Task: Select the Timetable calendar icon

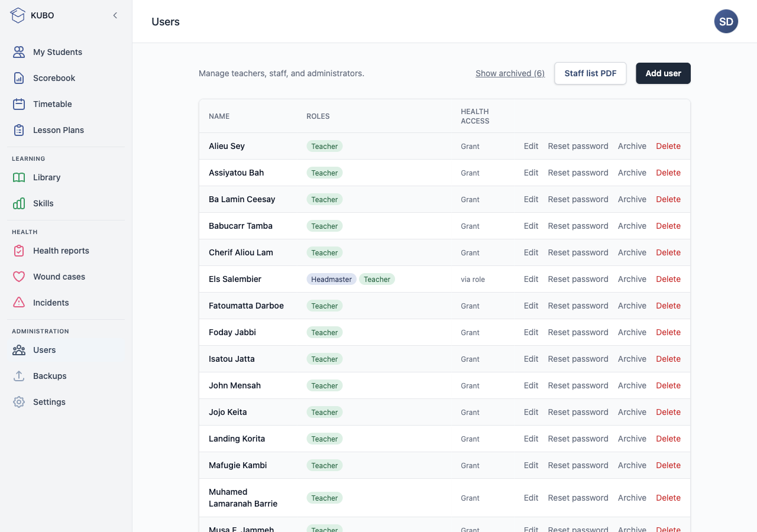Action: 19,104
